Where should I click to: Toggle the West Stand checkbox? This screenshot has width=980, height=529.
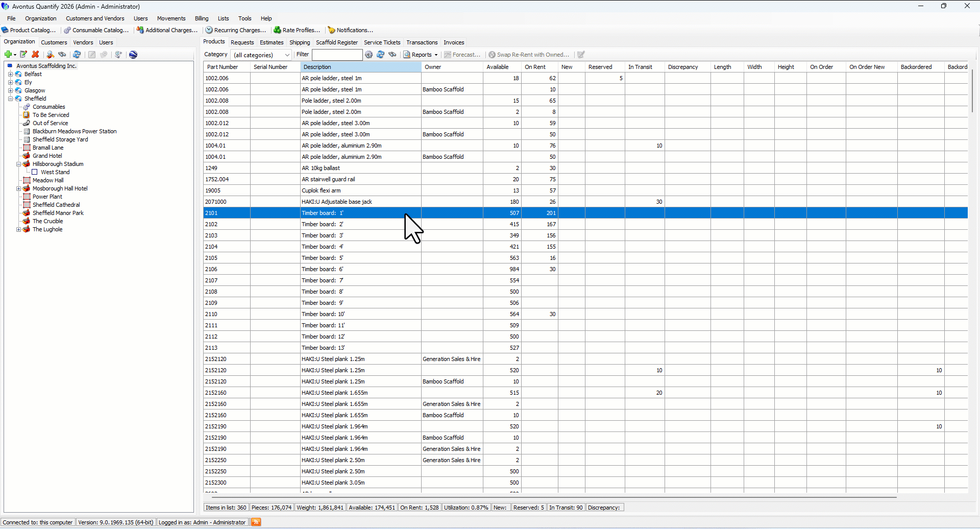tap(35, 172)
